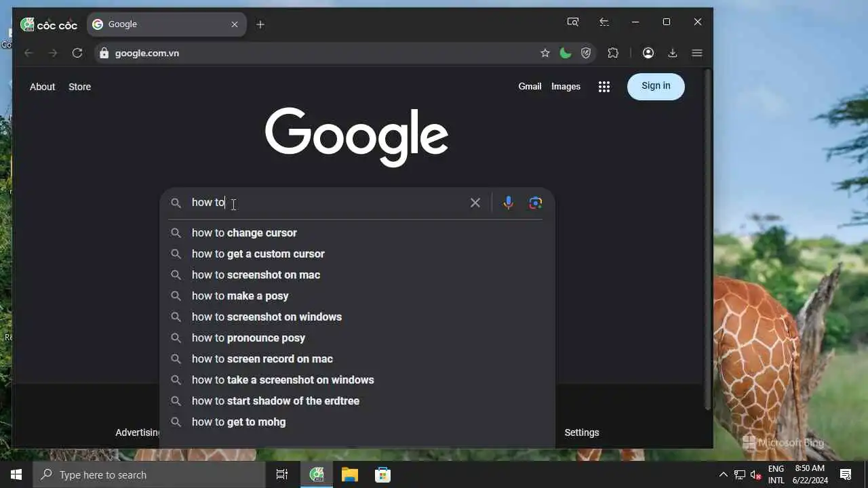The image size is (868, 488).
Task: Open Task View on taskbar
Action: click(282, 474)
